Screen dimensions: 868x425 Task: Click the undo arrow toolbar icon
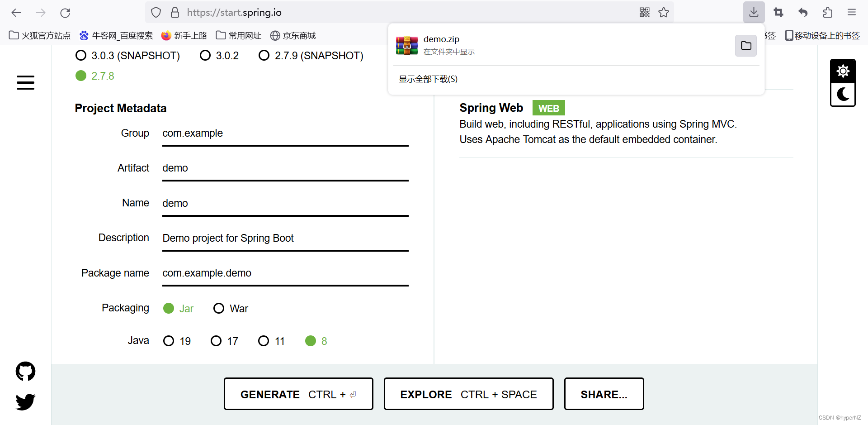[803, 12]
